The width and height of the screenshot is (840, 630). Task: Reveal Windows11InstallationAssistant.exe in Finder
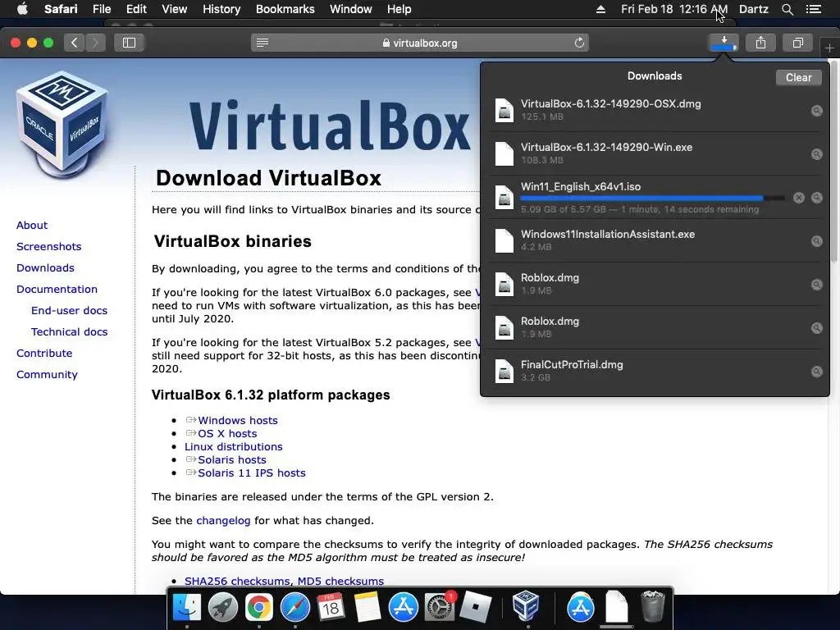[x=816, y=241]
